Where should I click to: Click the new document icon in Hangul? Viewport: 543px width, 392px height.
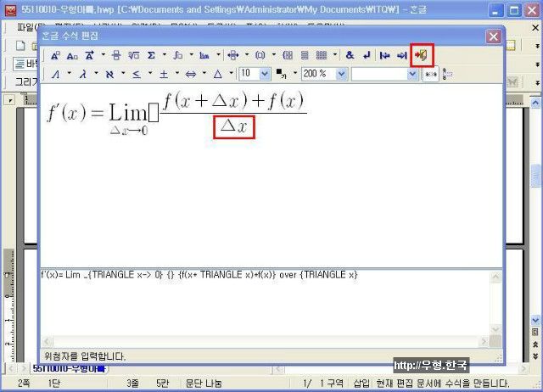[20, 45]
